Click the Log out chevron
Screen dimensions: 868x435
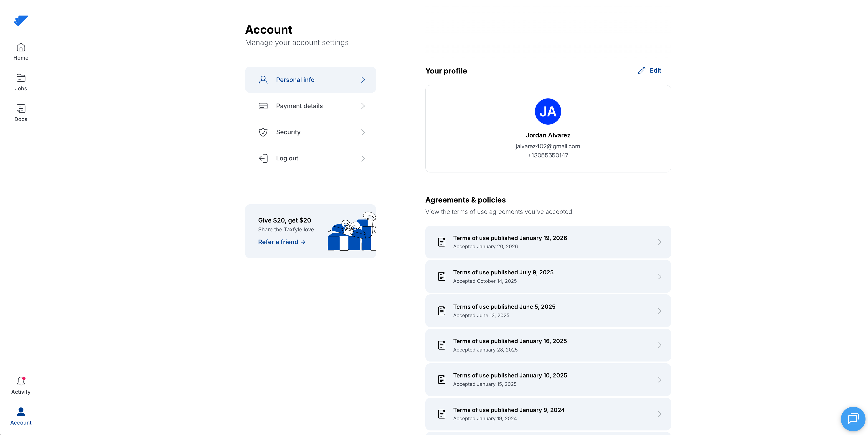click(363, 158)
